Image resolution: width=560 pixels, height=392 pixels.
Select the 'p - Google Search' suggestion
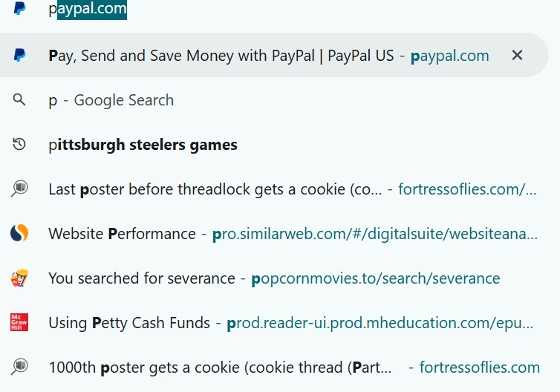point(111,100)
